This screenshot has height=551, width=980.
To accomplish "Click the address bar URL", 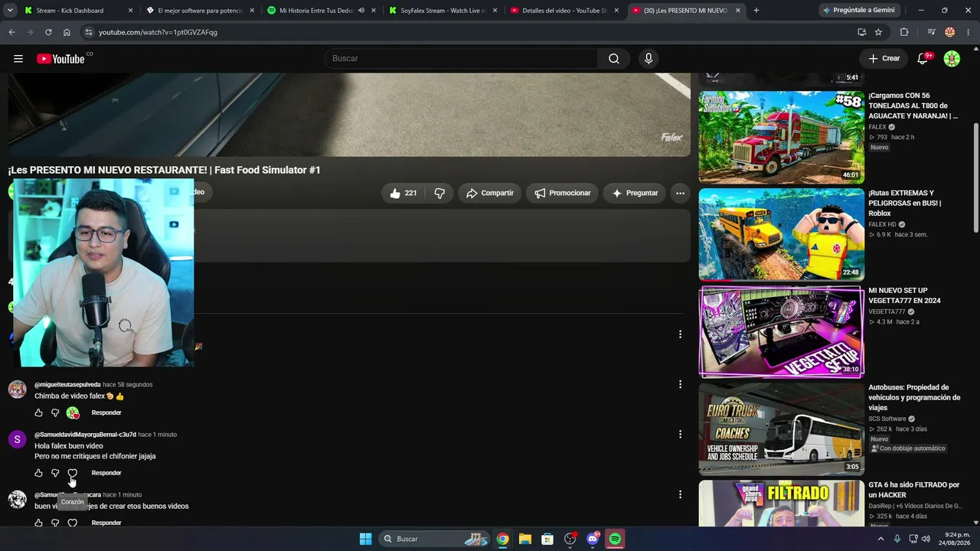I will pos(158,32).
